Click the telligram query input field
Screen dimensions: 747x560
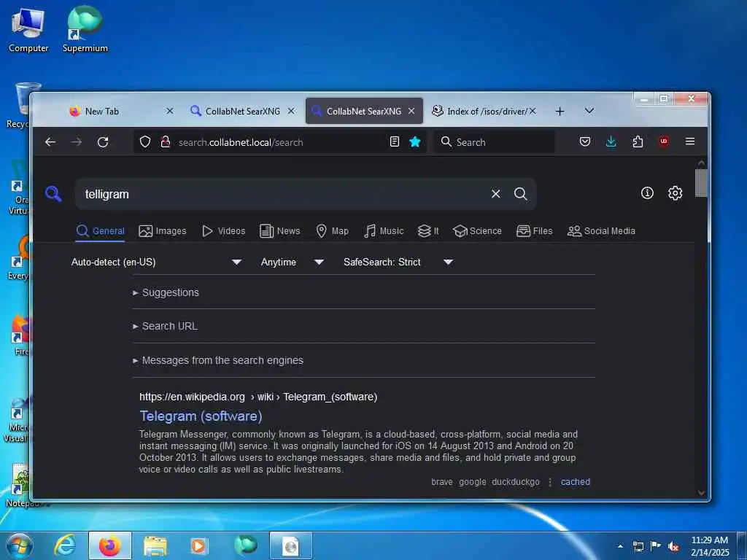tap(284, 194)
